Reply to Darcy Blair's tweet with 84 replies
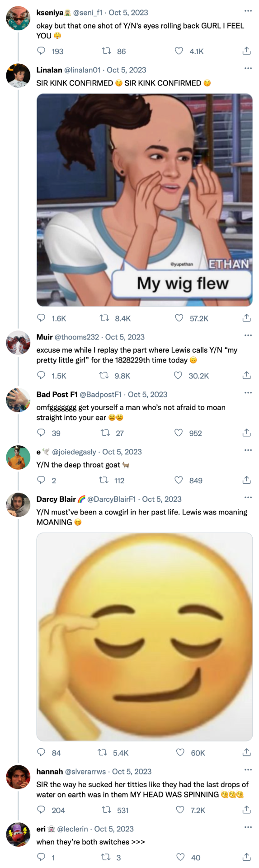The height and width of the screenshot is (868, 259). [41, 752]
